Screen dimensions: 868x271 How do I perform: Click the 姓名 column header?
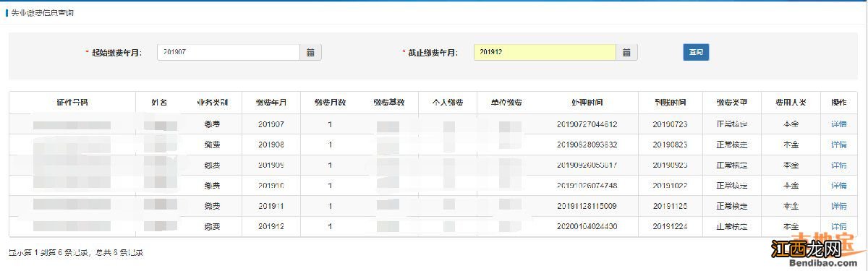[160, 103]
